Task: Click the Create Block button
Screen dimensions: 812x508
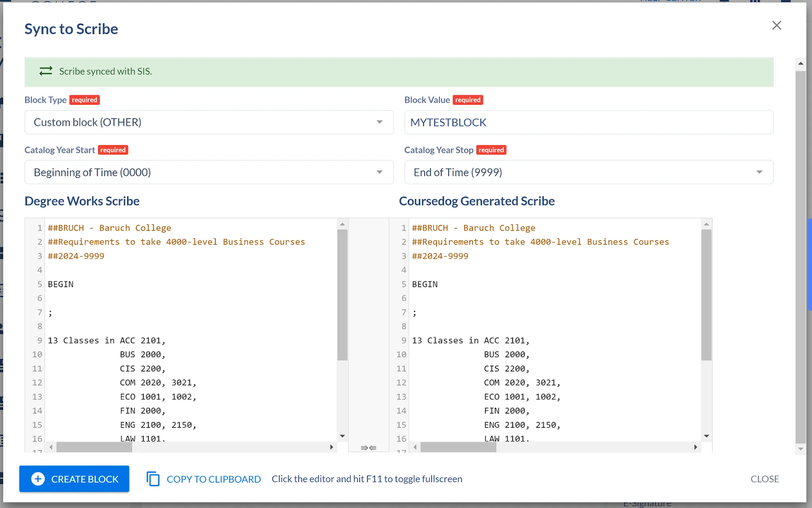Action: (x=74, y=479)
